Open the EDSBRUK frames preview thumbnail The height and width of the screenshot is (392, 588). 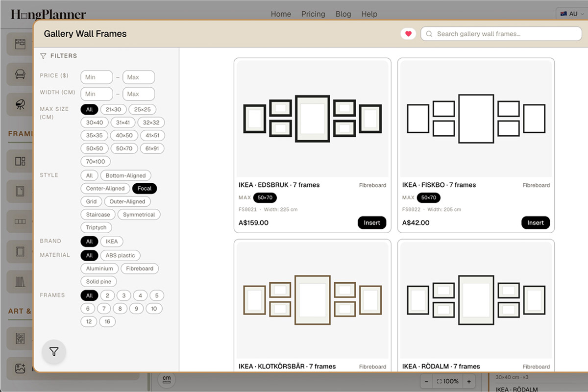pyautogui.click(x=313, y=119)
